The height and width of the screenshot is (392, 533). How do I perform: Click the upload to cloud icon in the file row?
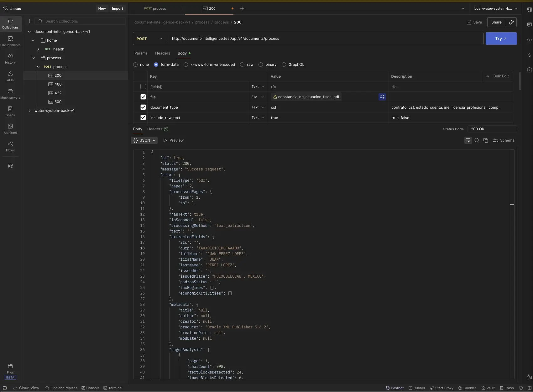coord(382,97)
